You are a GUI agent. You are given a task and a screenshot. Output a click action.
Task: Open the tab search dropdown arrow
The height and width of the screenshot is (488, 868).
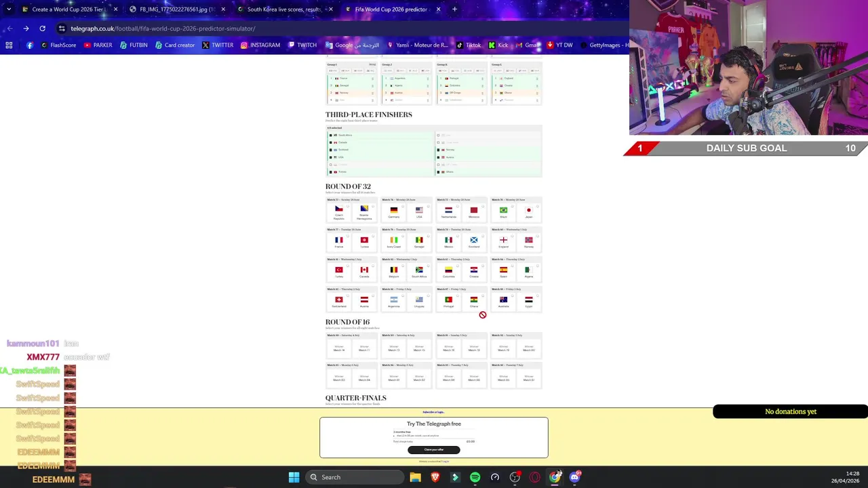click(7, 9)
